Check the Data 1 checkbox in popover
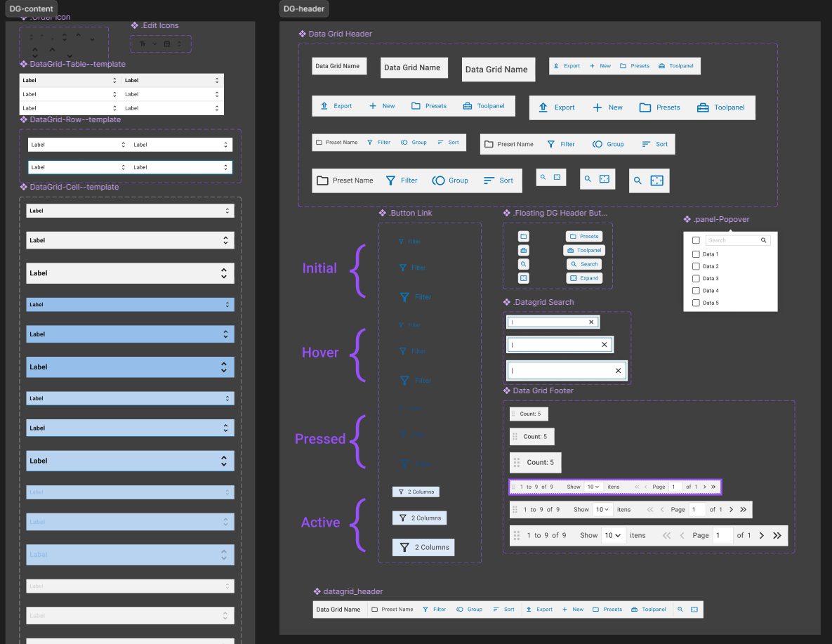832x644 pixels. pos(696,254)
